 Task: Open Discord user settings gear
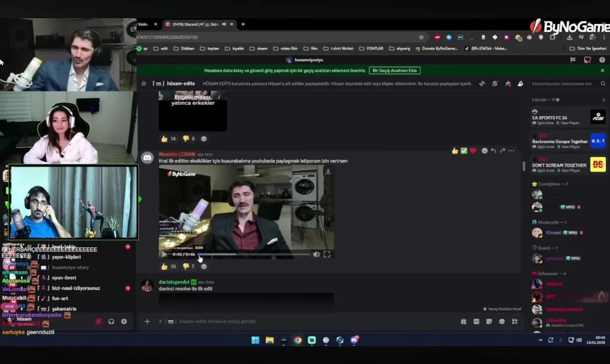(124, 322)
